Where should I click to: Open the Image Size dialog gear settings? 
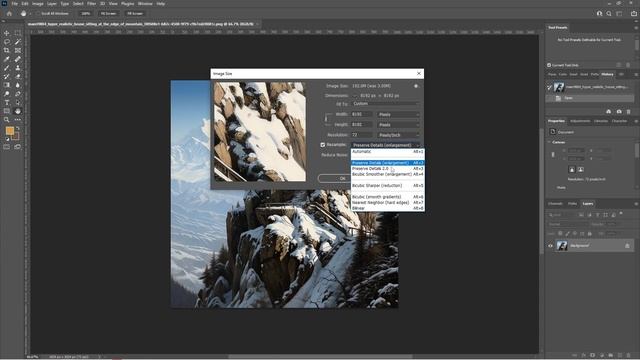[416, 86]
